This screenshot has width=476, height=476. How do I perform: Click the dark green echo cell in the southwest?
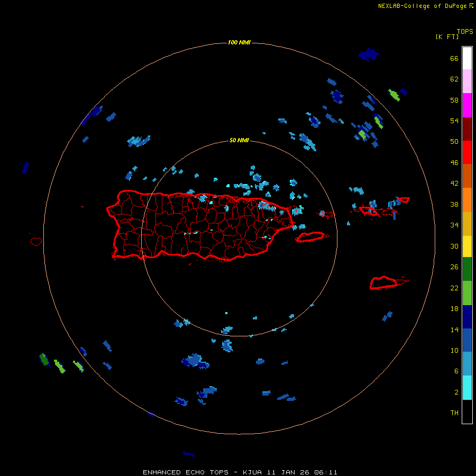[44, 360]
